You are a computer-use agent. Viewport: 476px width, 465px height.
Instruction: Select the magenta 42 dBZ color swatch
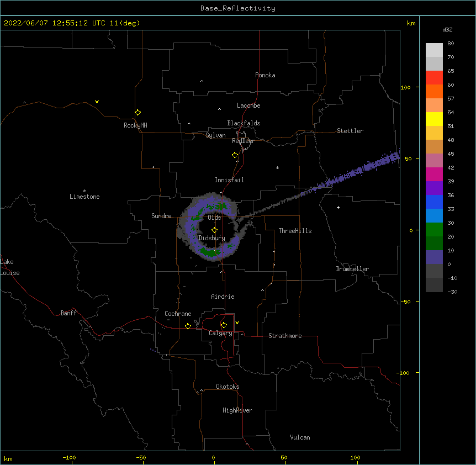point(434,174)
